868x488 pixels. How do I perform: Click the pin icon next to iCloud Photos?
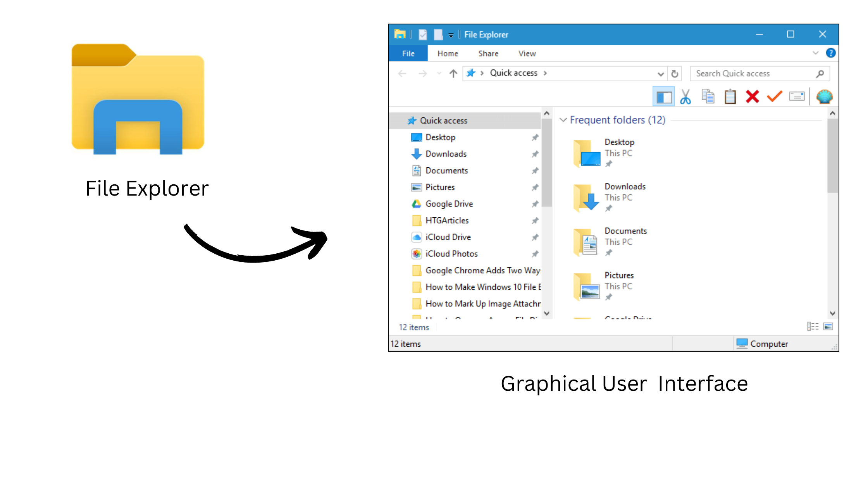(x=535, y=254)
